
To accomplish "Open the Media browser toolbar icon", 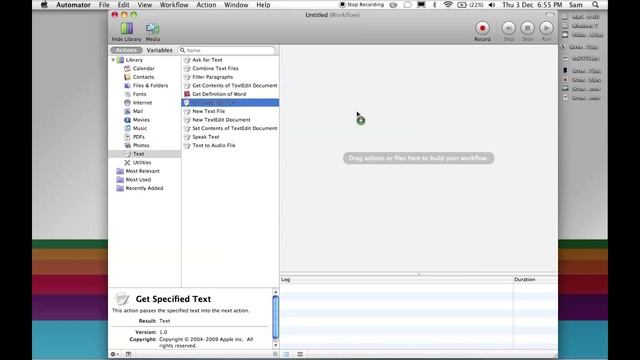I will 153,29.
